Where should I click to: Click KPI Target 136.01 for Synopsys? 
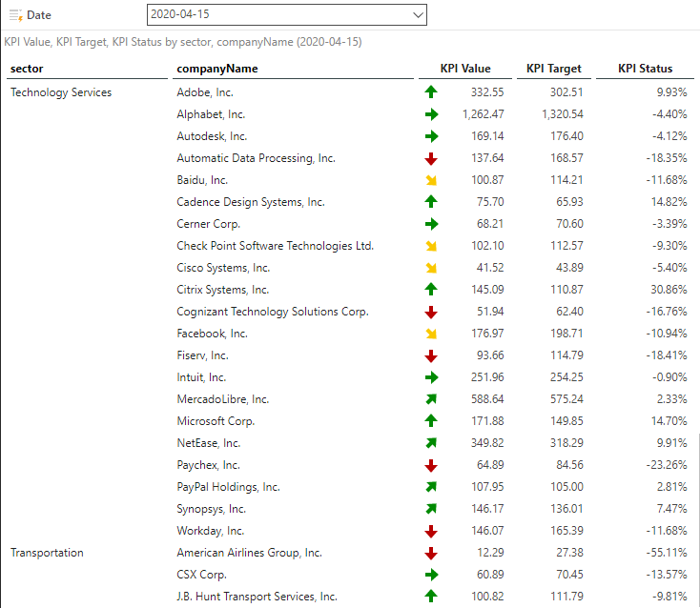[x=566, y=509]
